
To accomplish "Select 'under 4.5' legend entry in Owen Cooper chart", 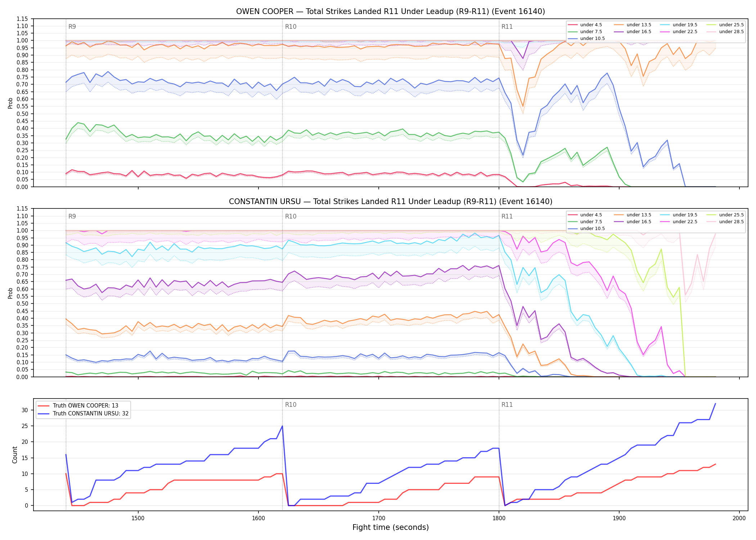I will (x=585, y=25).
